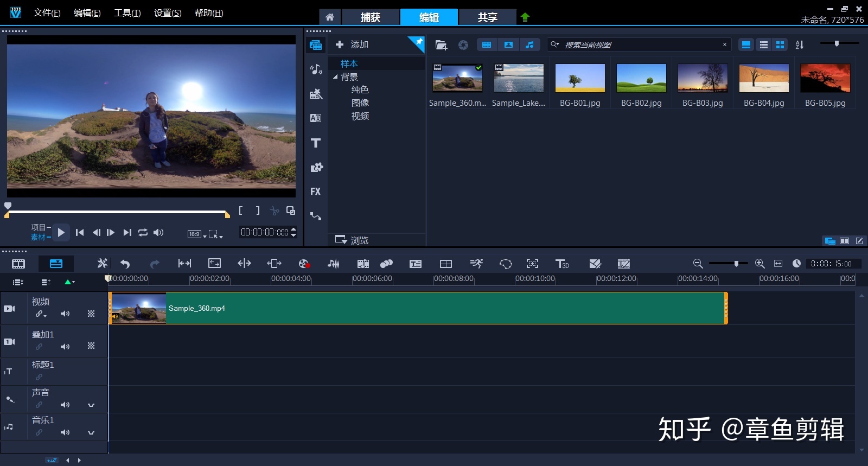Viewport: 868px width, 466px height.
Task: Toggle show audio files filter in library
Action: [529, 45]
